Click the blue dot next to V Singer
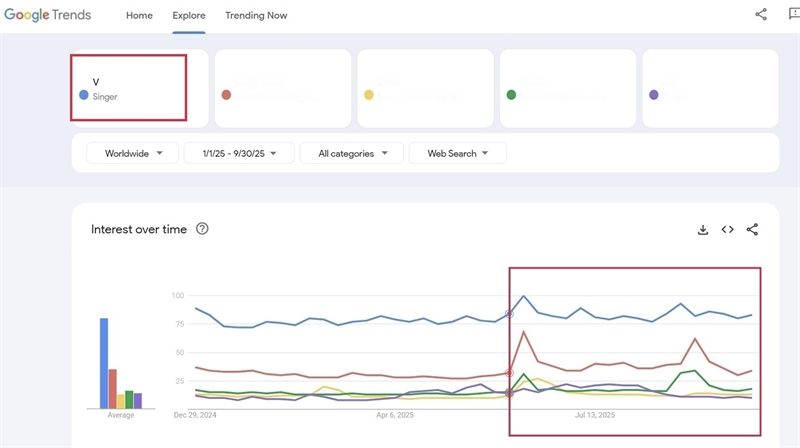 point(84,95)
